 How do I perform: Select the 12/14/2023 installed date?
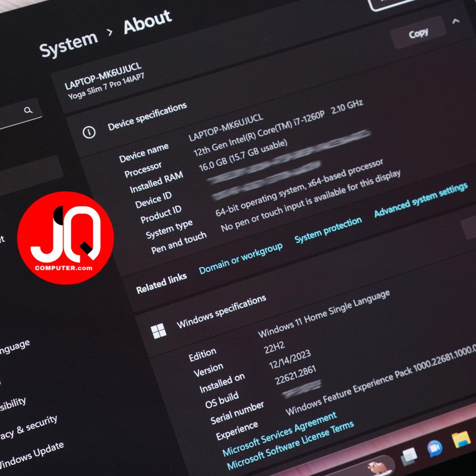point(290,360)
